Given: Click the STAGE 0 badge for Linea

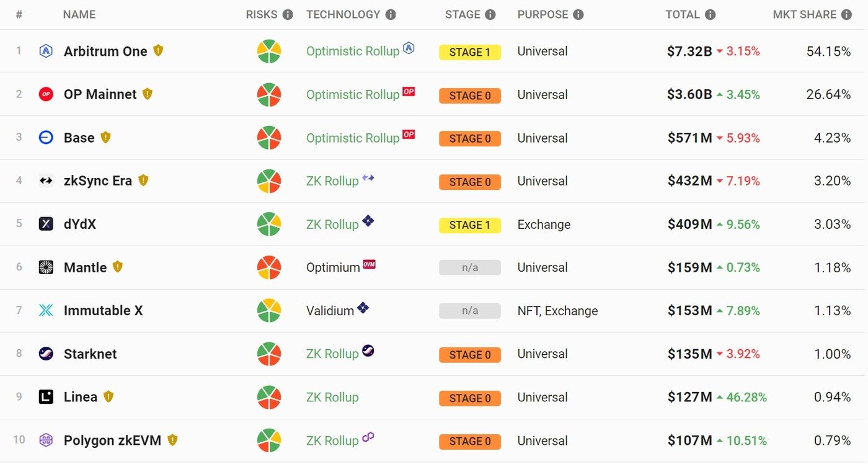Looking at the screenshot, I should pyautogui.click(x=470, y=398).
